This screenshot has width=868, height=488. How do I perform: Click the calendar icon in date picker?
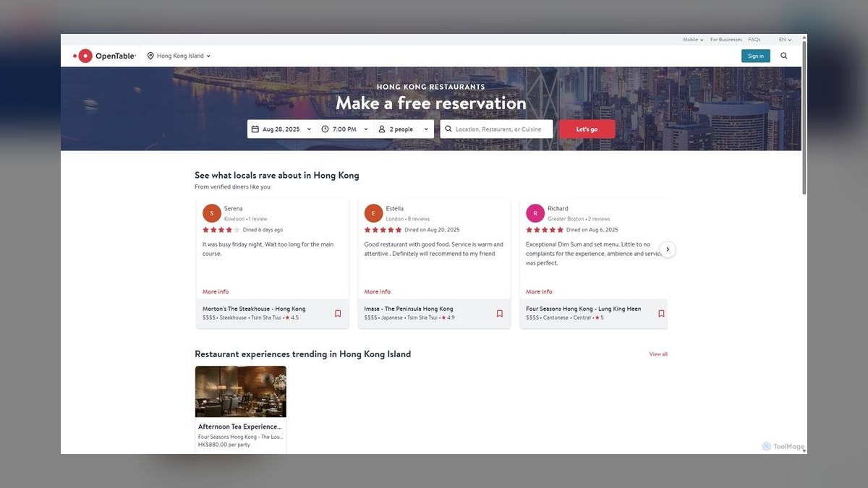click(x=255, y=129)
